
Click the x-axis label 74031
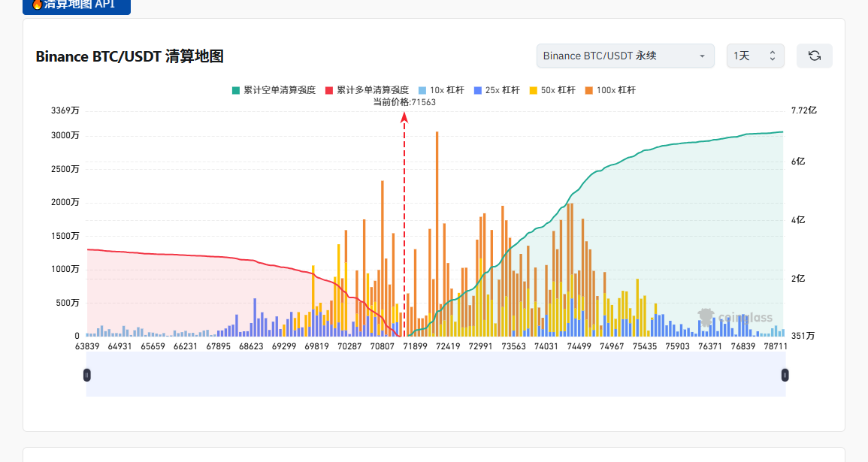point(546,346)
